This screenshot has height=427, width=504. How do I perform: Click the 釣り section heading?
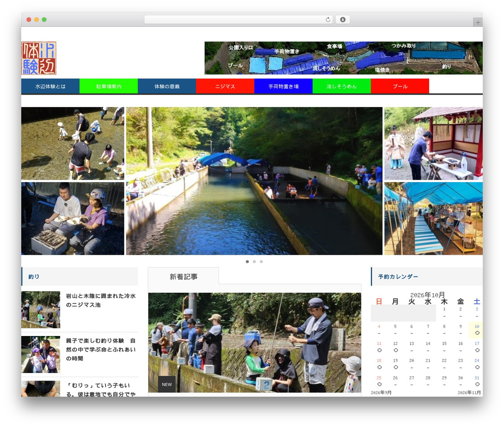[x=34, y=277]
